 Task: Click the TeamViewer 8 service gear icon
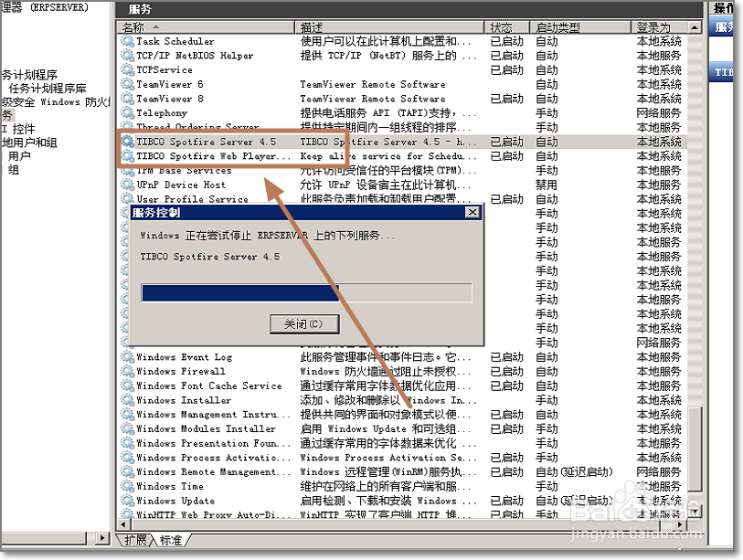127,99
